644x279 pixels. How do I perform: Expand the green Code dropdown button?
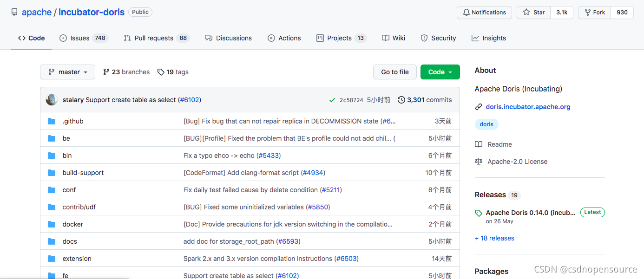tap(440, 72)
